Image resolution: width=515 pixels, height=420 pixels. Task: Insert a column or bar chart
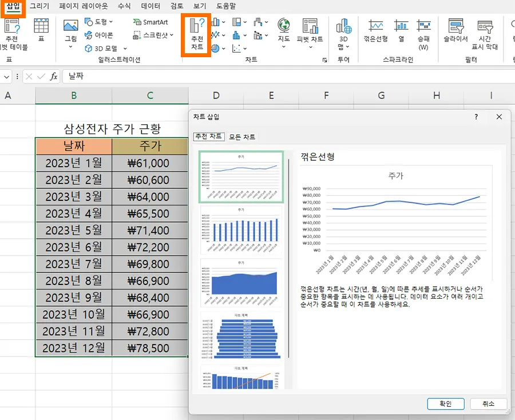tap(215, 22)
